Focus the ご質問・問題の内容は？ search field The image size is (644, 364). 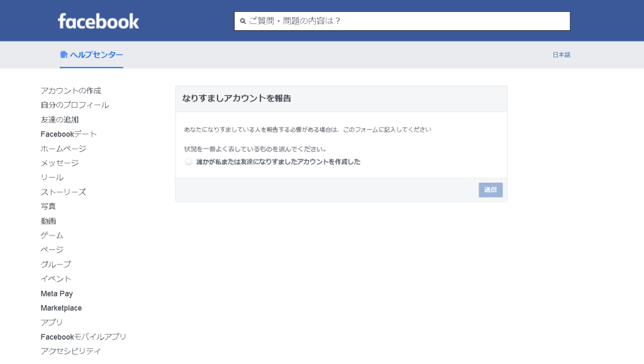(402, 21)
